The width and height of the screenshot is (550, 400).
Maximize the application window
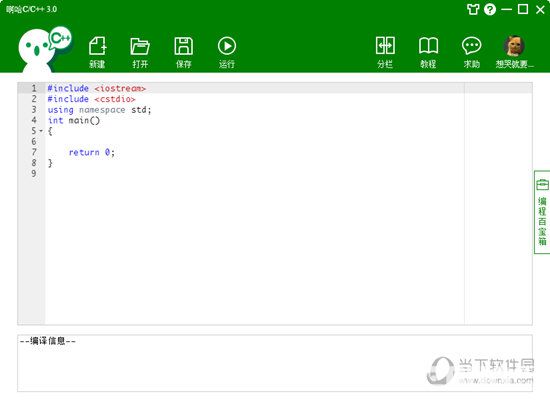tap(523, 9)
